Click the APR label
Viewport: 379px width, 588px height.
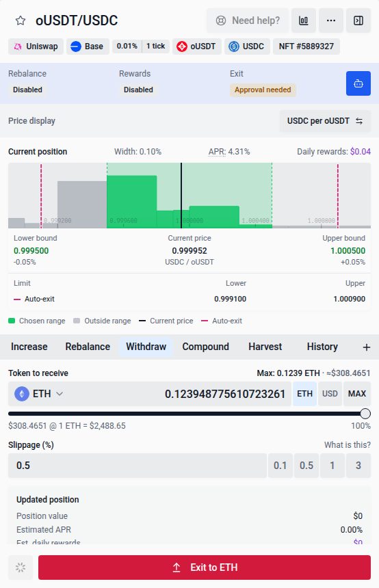point(217,152)
